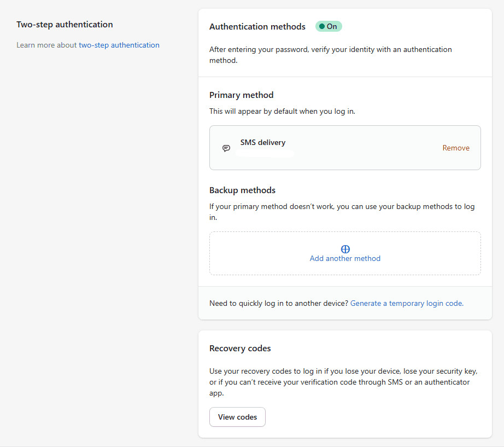Generate a temporary login code
Screen dimensions: 504x447
pos(406,303)
